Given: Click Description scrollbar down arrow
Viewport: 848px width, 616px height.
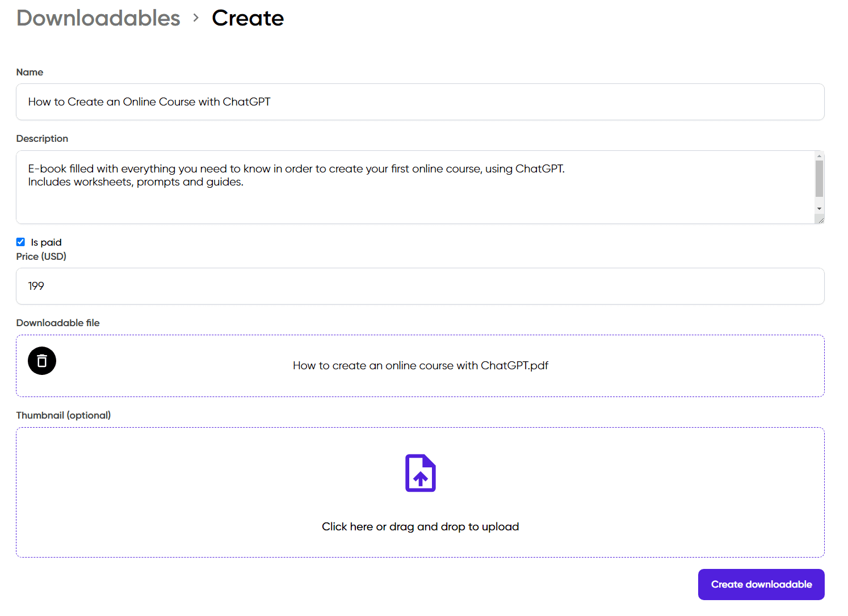Looking at the screenshot, I should click(819, 209).
